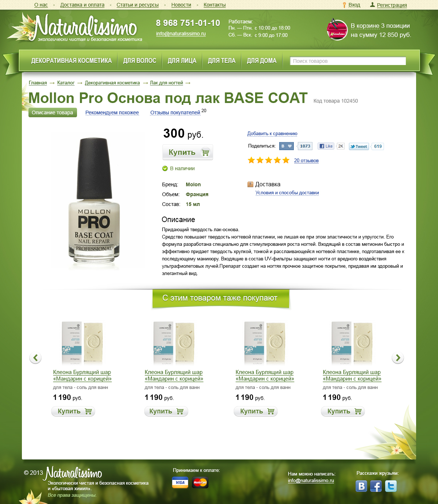
Task: Click the five-star rating
Action: 269,160
